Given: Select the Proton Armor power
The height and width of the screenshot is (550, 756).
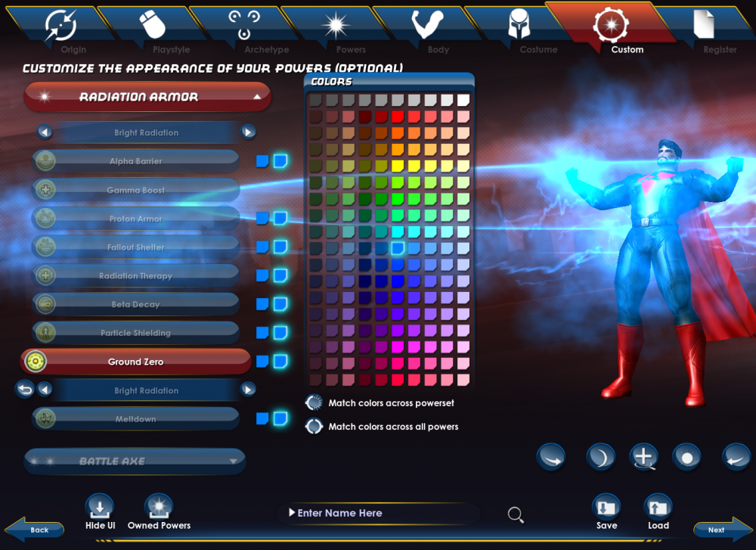Looking at the screenshot, I should pos(136,219).
